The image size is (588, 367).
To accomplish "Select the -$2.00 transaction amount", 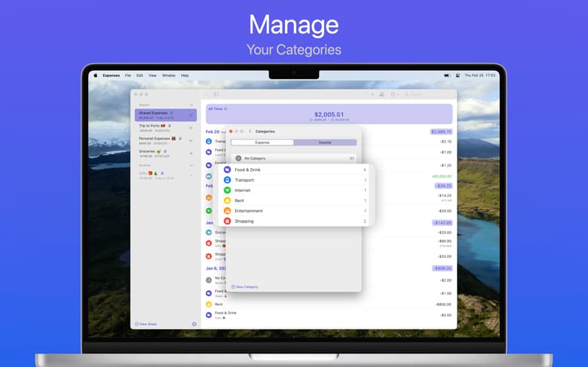I will [x=446, y=280].
